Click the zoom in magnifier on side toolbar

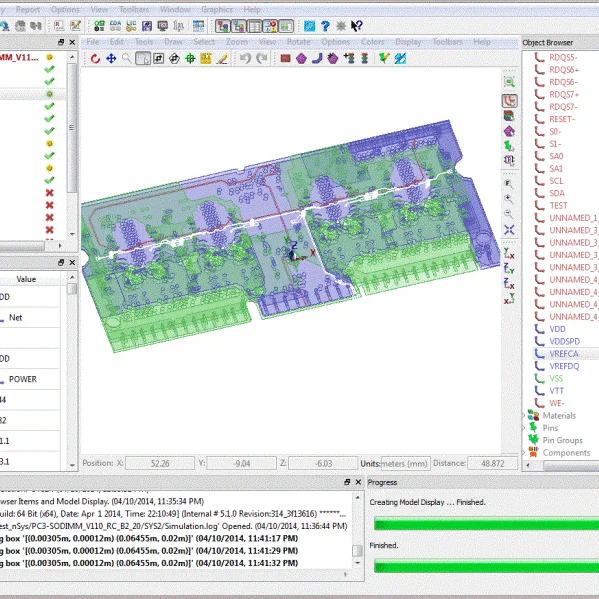pos(508,199)
